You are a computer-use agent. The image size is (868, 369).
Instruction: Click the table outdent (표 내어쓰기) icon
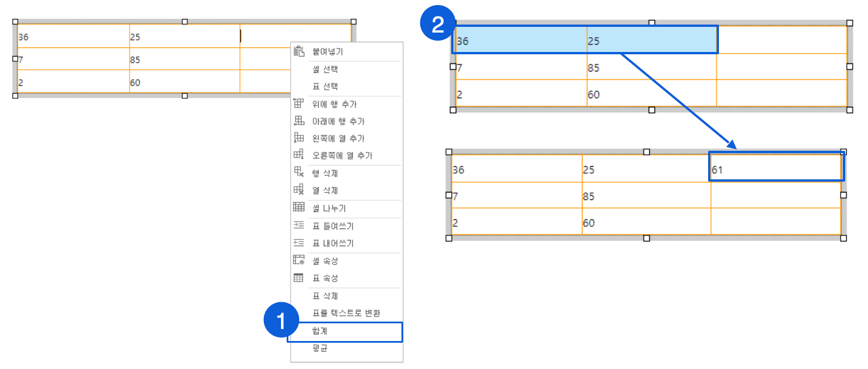pyautogui.click(x=299, y=243)
